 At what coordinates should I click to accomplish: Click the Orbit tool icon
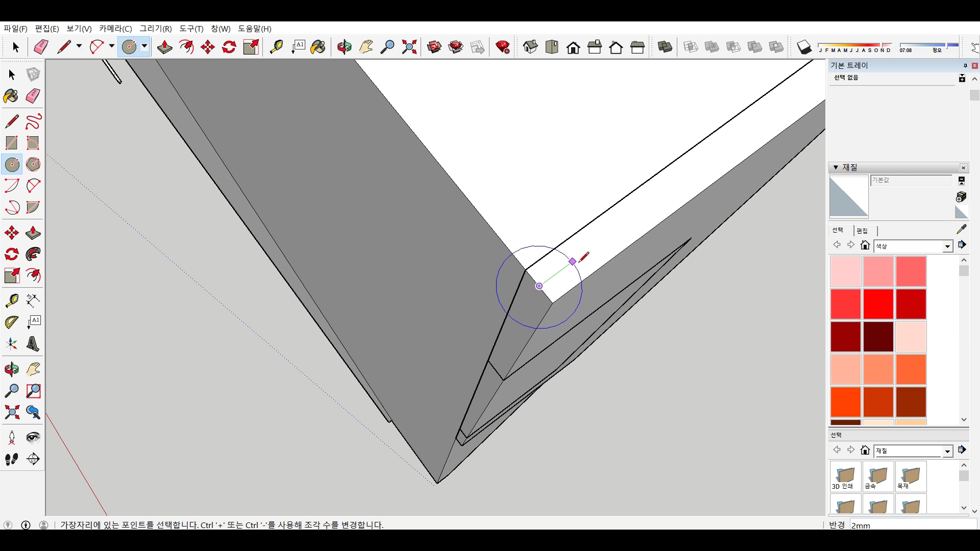(x=11, y=369)
